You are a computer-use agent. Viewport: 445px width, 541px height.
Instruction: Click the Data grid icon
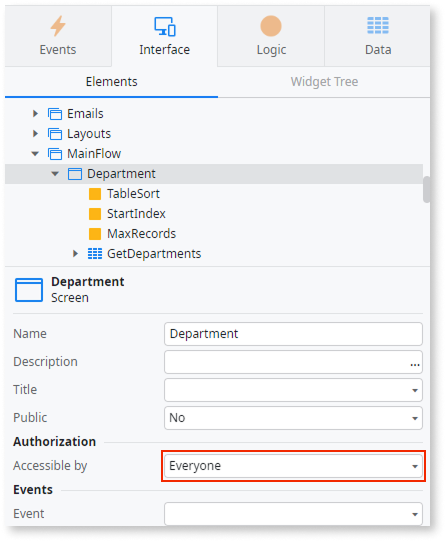[378, 26]
